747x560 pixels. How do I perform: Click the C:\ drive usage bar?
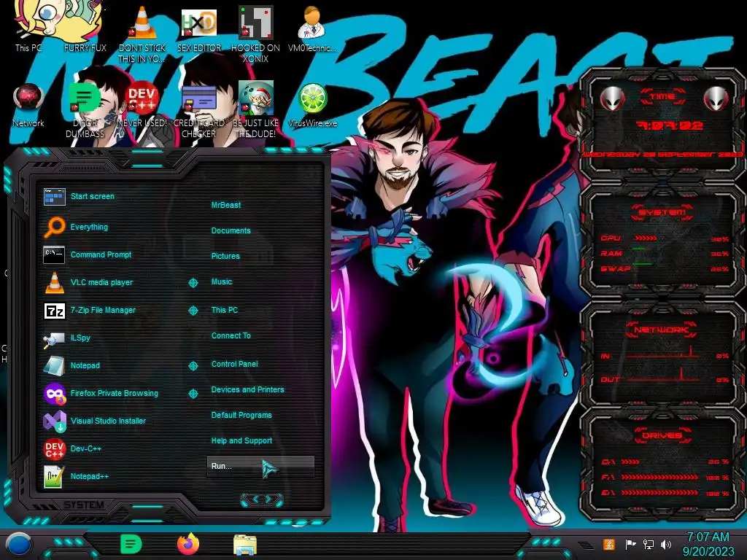click(630, 462)
